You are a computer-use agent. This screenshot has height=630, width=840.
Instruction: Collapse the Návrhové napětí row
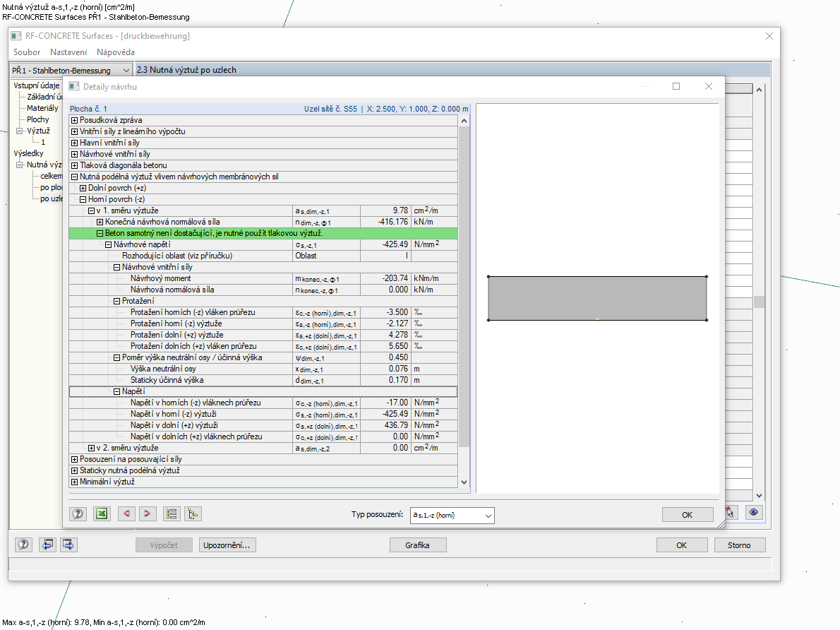point(108,244)
